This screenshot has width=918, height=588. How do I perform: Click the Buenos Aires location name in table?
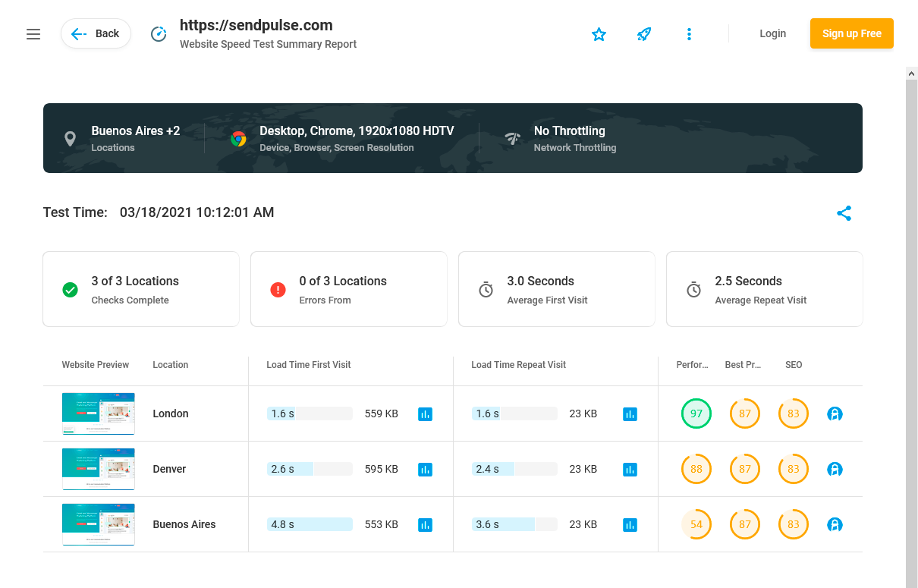pyautogui.click(x=184, y=524)
